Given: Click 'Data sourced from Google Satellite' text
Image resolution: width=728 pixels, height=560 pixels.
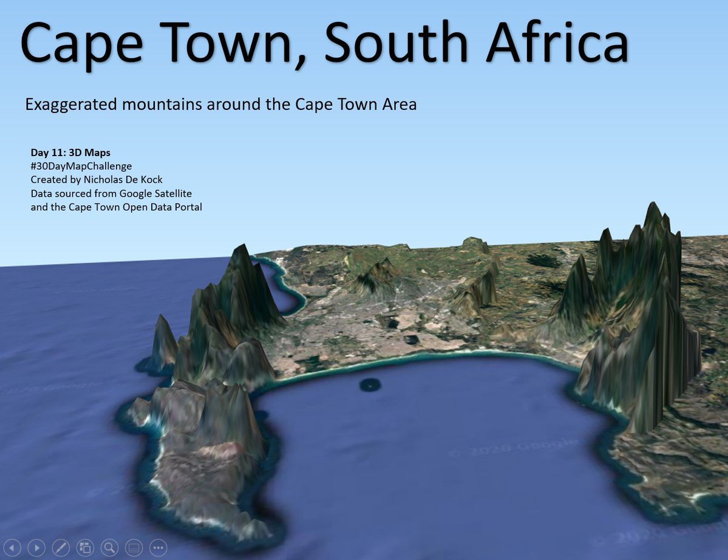Looking at the screenshot, I should (x=111, y=193).
